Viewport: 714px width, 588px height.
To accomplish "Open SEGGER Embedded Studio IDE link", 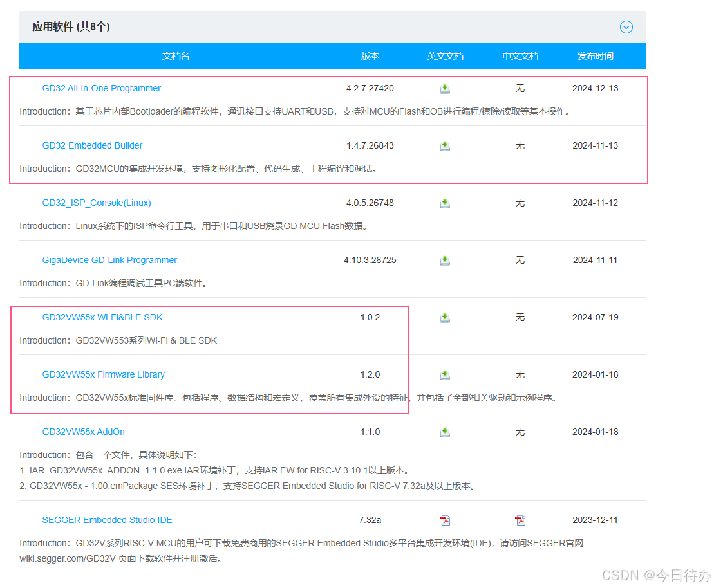I will click(107, 520).
